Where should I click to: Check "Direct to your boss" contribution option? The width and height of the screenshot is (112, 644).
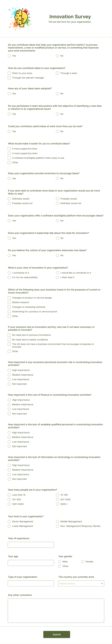point(9,73)
